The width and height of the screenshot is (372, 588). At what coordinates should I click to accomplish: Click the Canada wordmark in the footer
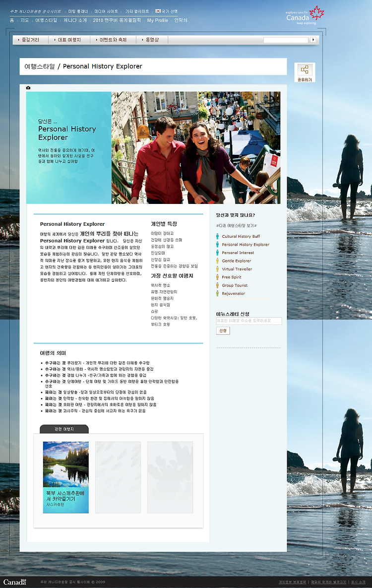[x=15, y=582]
